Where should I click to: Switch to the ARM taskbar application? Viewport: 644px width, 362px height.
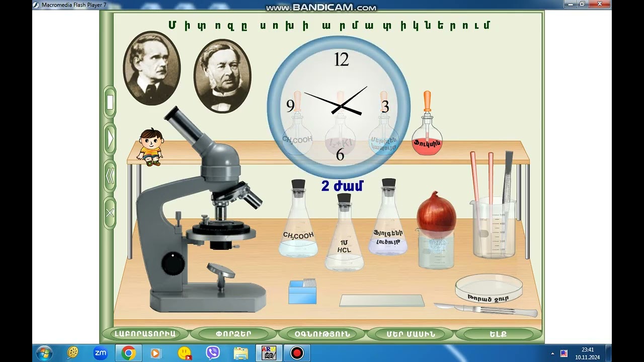(x=269, y=353)
